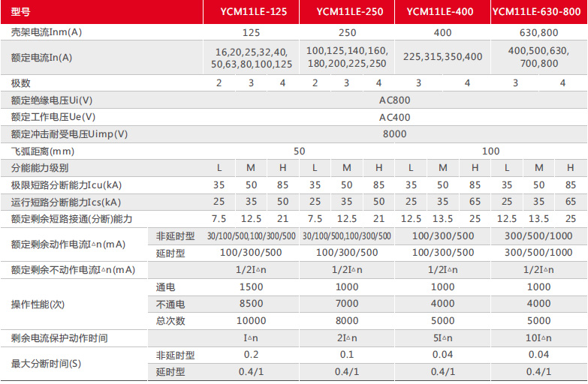Image resolution: width=588 pixels, height=384 pixels.
Task: Click the 剩余电流保护动作时间 row label
Action: [59, 338]
